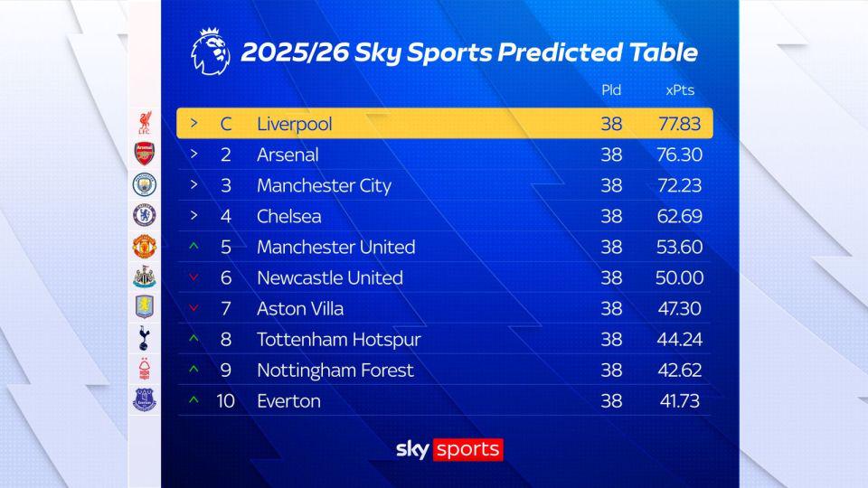Select the Manchester City crest
868x488 pixels.
[x=145, y=184]
